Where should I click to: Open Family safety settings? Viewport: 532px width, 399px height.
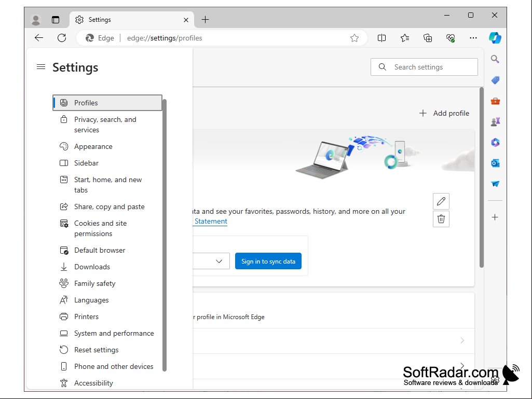(x=107, y=284)
